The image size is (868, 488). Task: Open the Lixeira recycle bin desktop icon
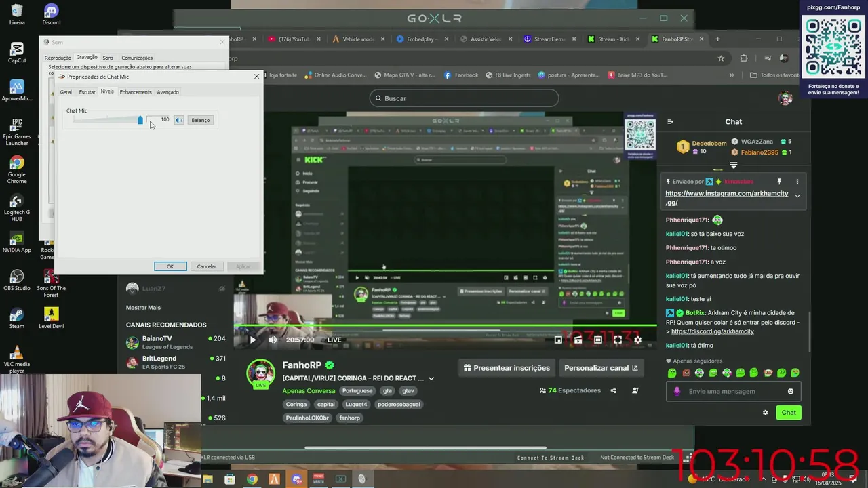(17, 15)
